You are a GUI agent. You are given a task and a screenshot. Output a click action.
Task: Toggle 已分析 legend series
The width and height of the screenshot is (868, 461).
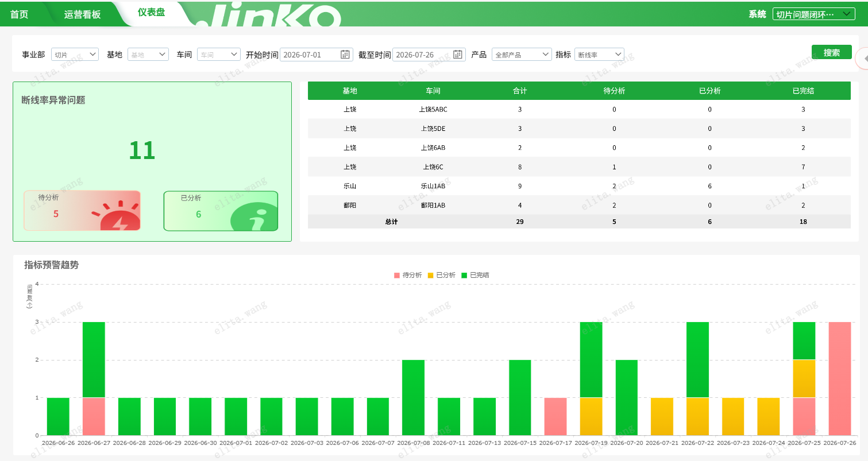pyautogui.click(x=441, y=276)
